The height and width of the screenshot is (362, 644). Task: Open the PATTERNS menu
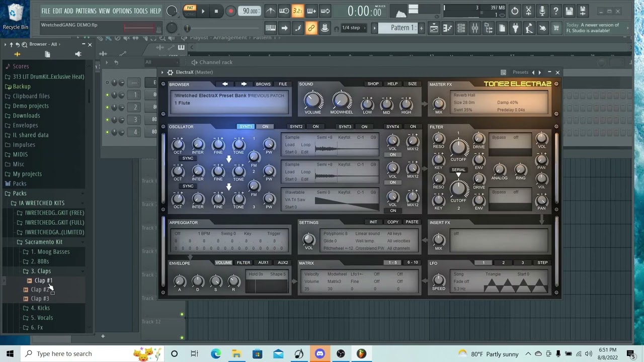coord(86,11)
